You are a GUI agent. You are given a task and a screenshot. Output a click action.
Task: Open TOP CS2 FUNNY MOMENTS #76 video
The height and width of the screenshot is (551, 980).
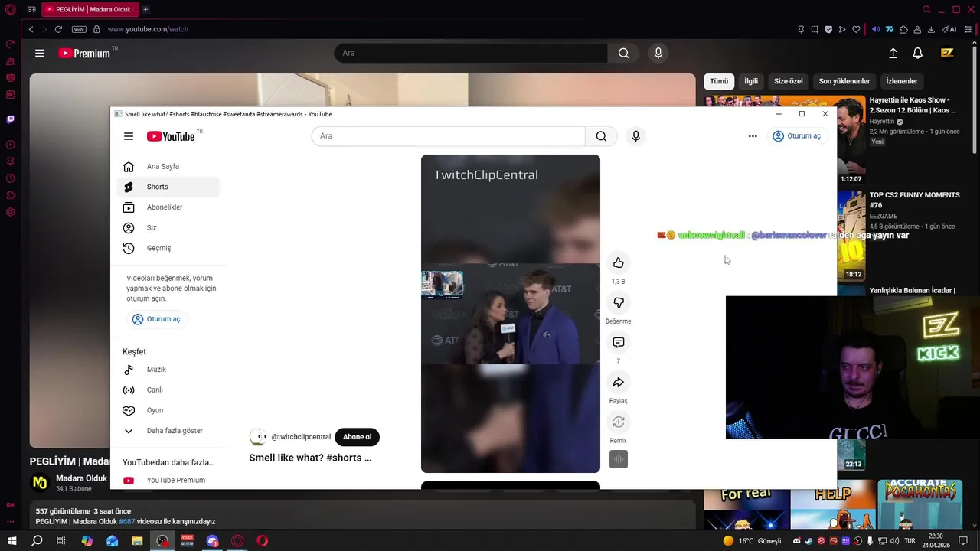pos(914,200)
